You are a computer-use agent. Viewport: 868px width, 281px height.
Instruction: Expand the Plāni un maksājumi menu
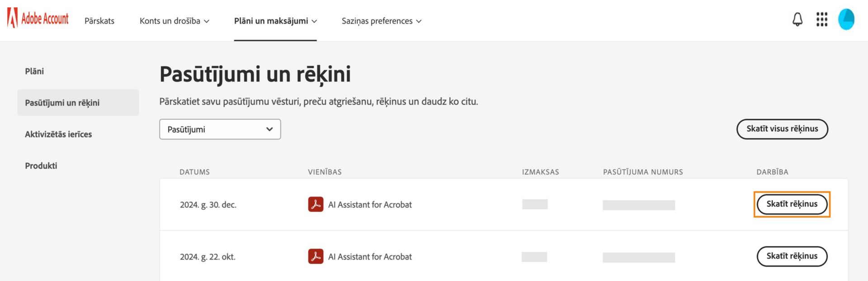tap(275, 21)
